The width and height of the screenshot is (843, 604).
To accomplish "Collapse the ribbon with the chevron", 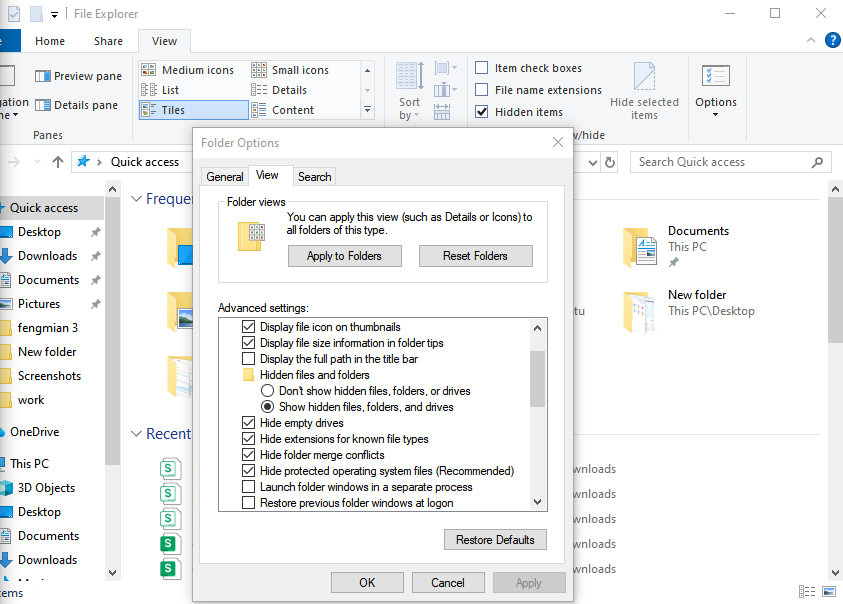I will coord(810,40).
